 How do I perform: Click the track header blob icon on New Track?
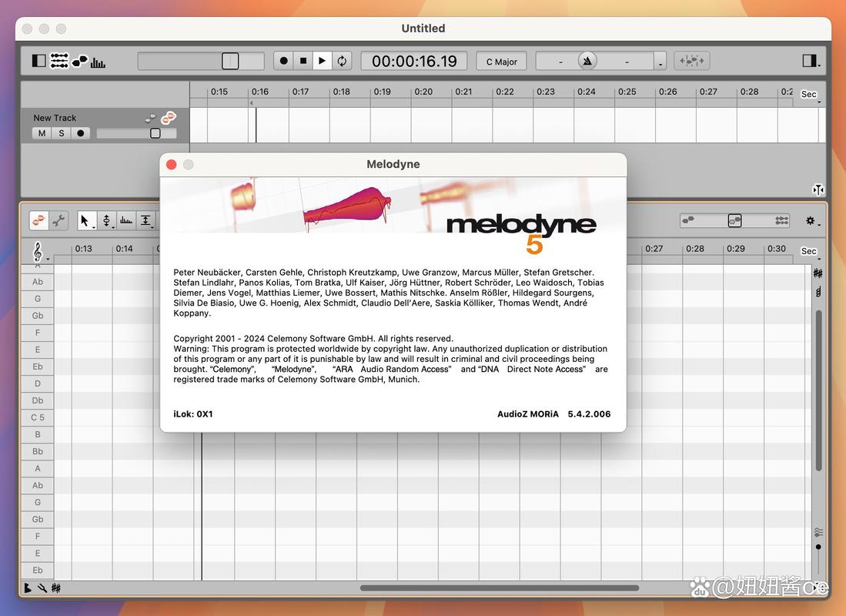pyautogui.click(x=167, y=118)
